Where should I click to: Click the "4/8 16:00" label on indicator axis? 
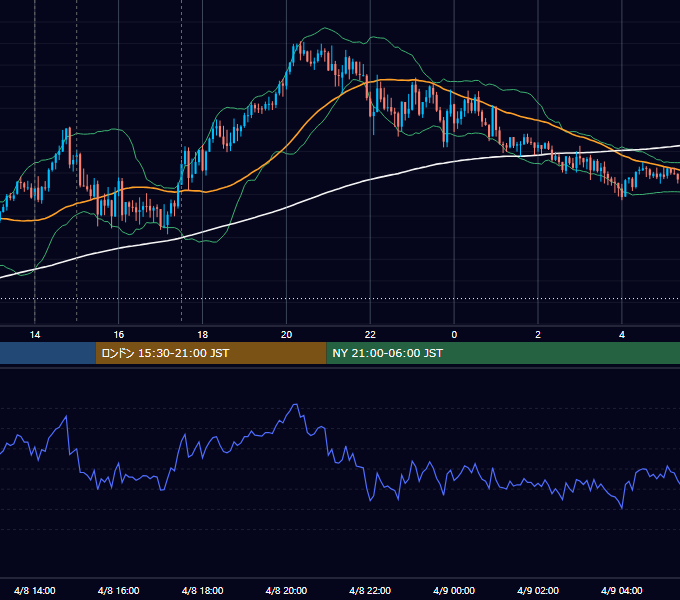[x=118, y=590]
